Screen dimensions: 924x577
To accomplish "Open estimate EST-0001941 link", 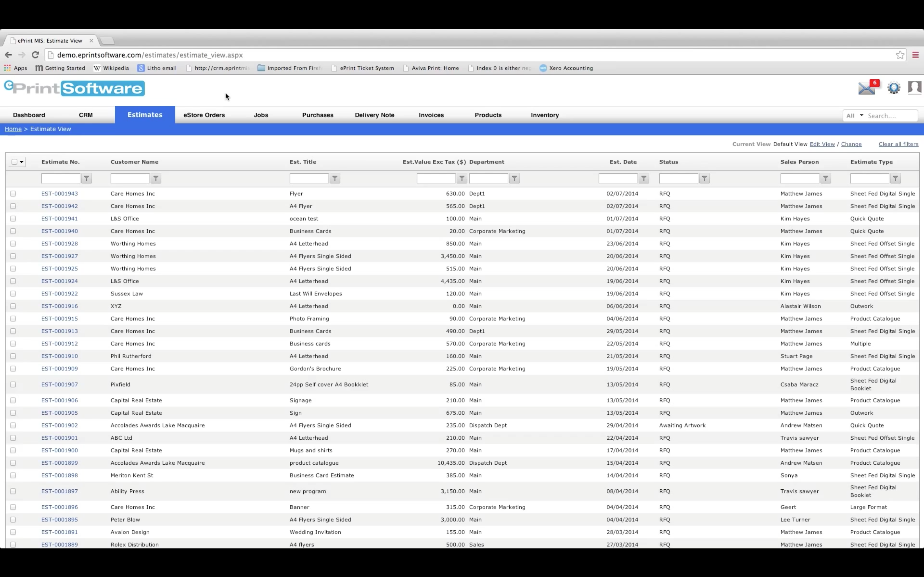I will point(60,219).
